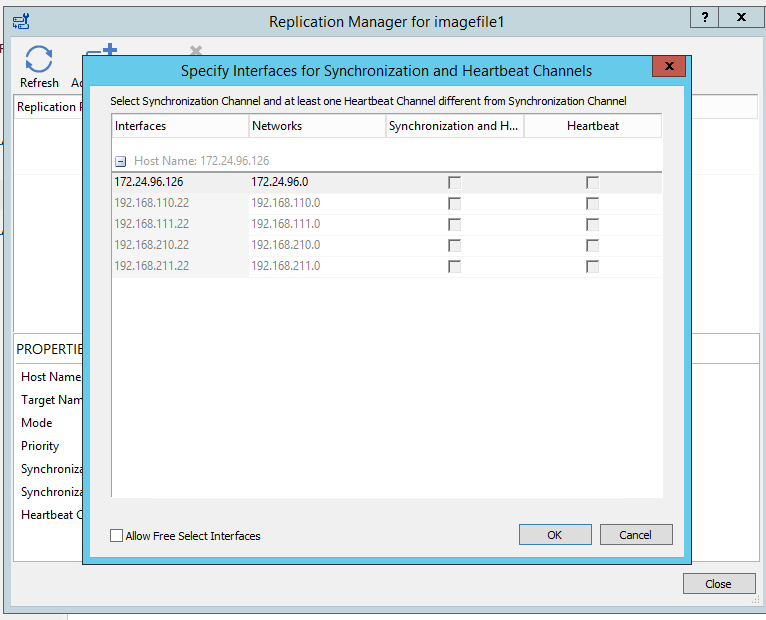
Task: Click the Mode property label
Action: coord(37,423)
